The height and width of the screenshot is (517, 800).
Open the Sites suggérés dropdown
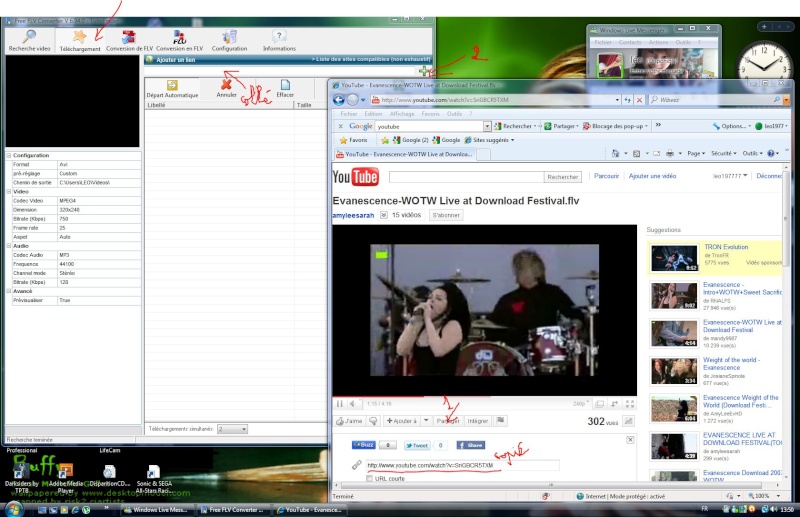point(513,140)
